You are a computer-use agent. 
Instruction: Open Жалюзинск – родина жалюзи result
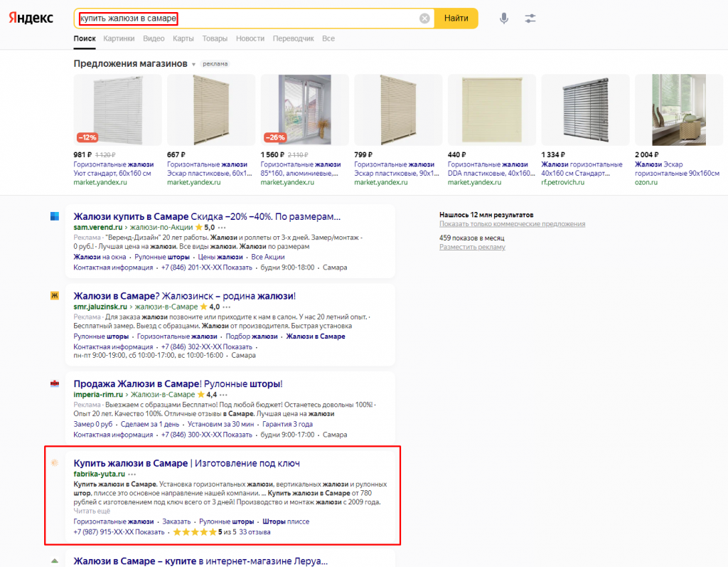tap(184, 296)
